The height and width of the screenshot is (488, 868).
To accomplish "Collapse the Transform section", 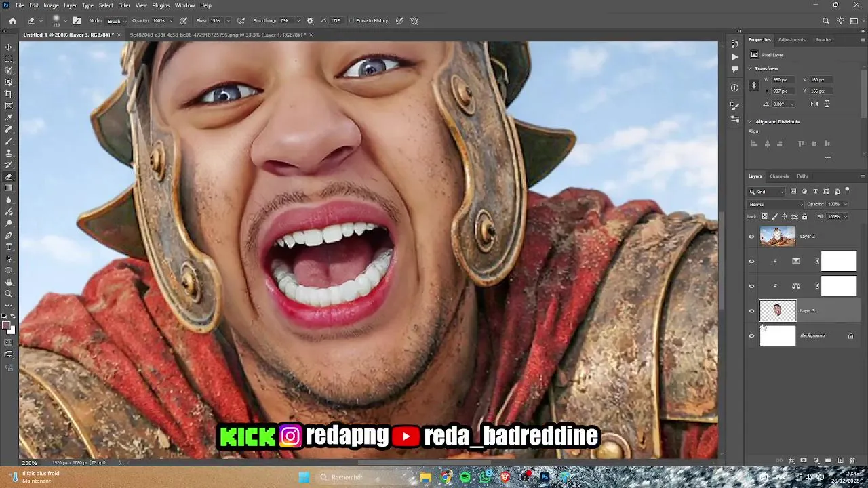I will [750, 69].
